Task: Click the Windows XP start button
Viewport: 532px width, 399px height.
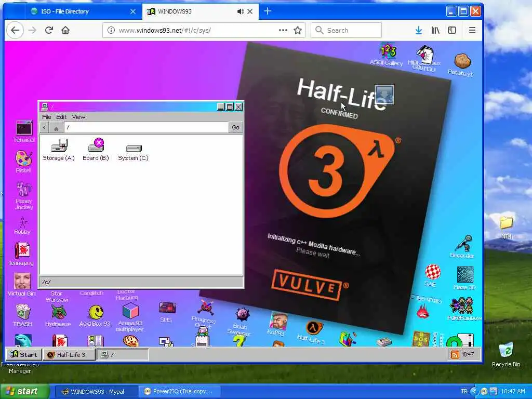Action: (25, 392)
